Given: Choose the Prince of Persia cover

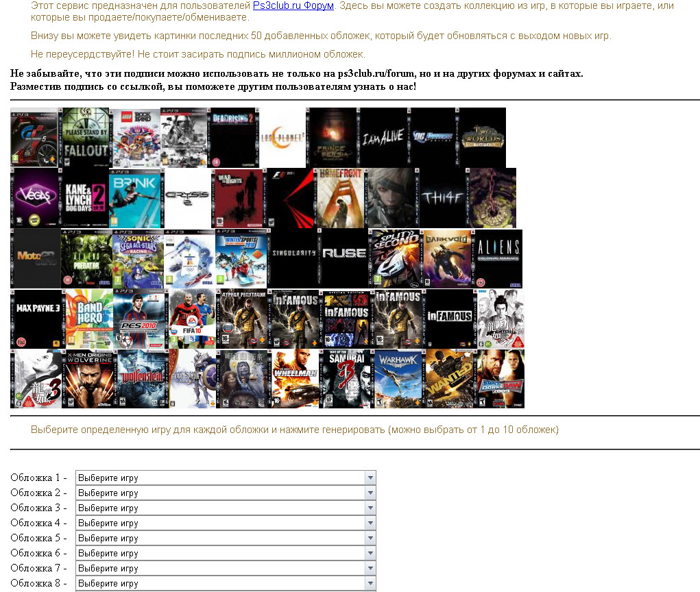Looking at the screenshot, I should pyautogui.click(x=331, y=138).
